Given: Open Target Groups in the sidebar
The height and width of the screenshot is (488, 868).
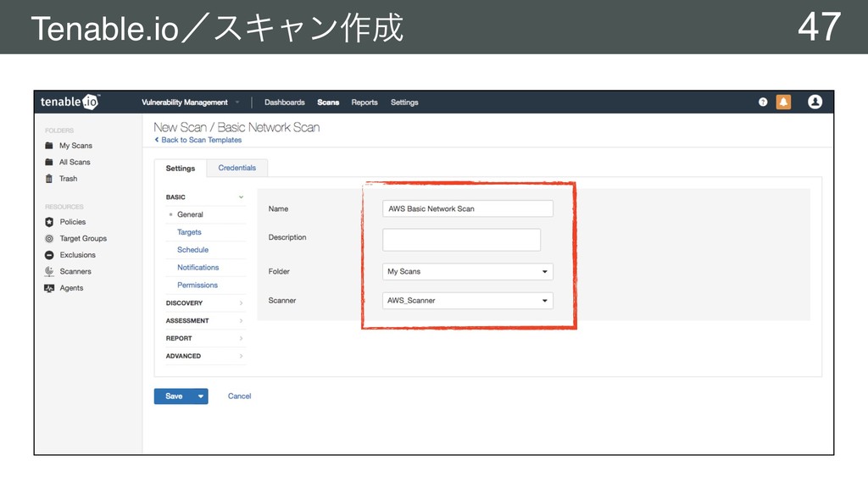Looking at the screenshot, I should [83, 238].
